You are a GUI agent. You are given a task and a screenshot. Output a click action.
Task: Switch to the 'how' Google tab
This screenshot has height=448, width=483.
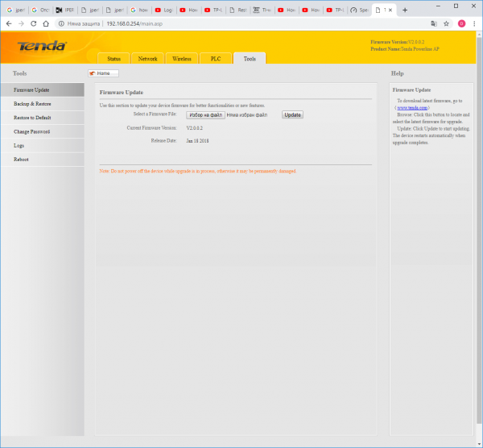(x=139, y=10)
